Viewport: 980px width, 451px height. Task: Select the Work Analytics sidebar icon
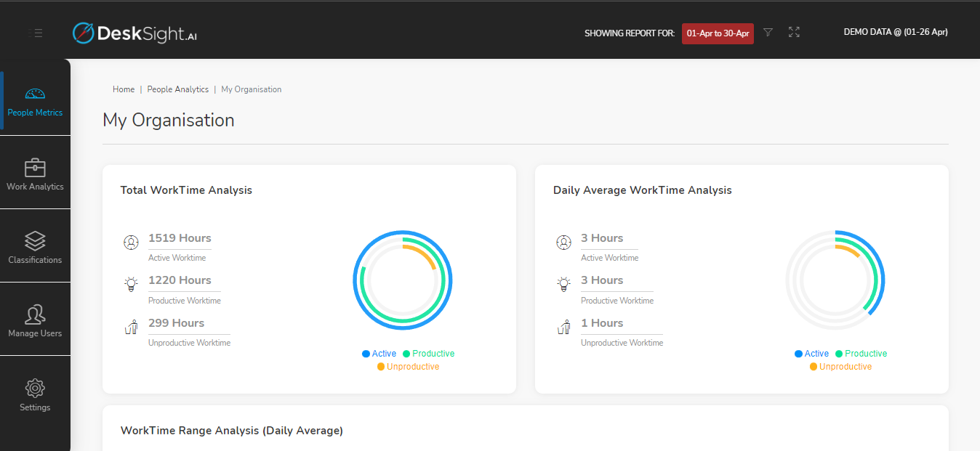tap(35, 174)
